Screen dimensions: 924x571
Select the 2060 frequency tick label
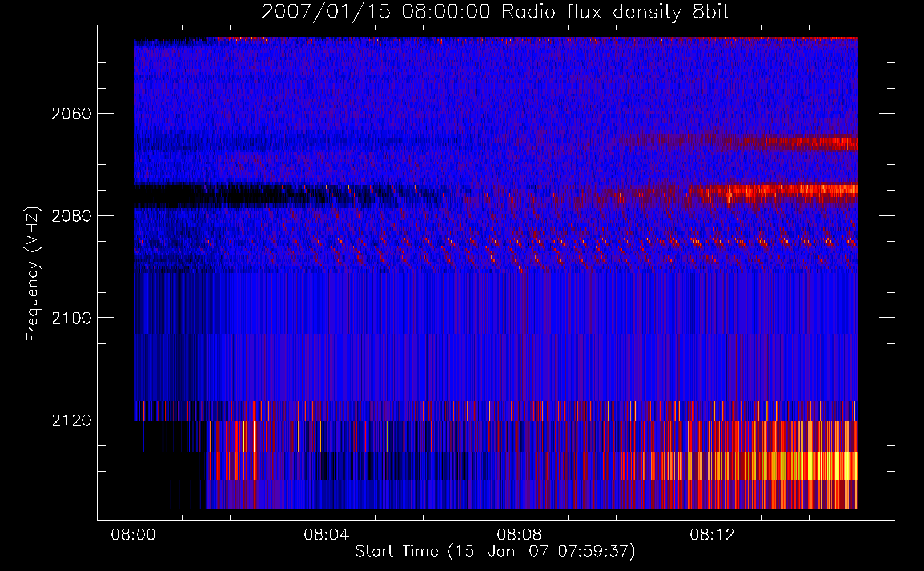[x=71, y=114]
